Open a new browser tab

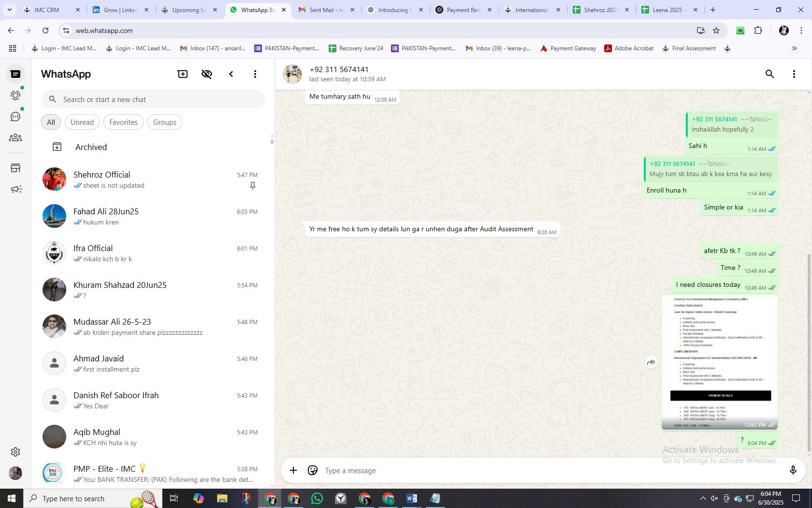[712, 10]
